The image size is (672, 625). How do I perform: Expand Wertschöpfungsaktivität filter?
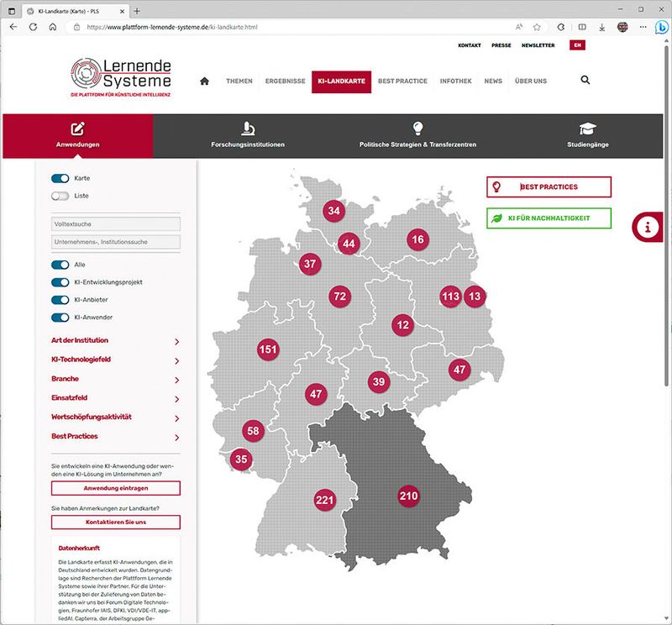(x=115, y=418)
